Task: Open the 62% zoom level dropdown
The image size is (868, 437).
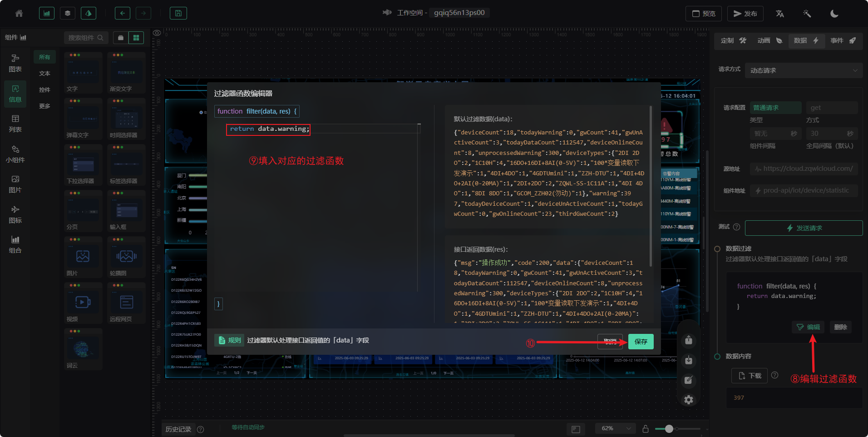Action: [x=616, y=428]
